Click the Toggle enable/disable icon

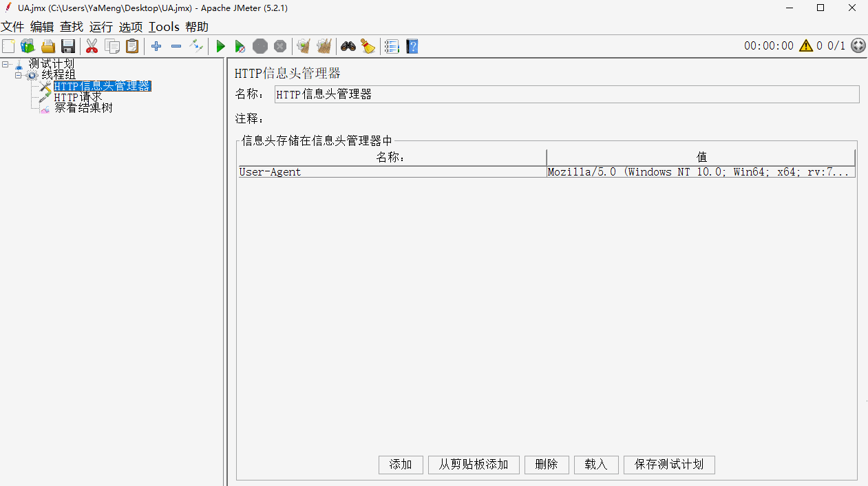click(x=197, y=46)
